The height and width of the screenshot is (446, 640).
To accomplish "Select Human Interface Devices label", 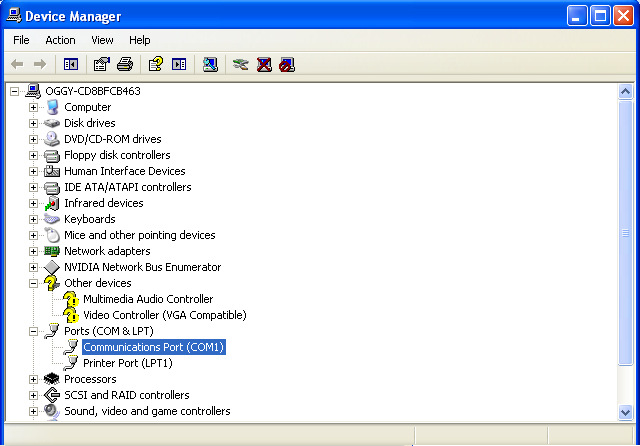I will [125, 171].
